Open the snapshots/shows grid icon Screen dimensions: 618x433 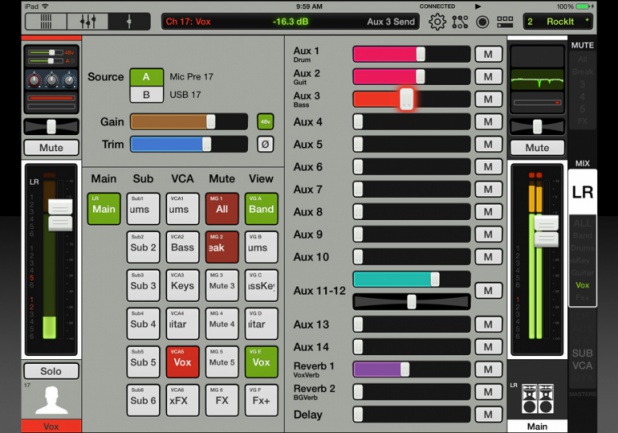(505, 22)
